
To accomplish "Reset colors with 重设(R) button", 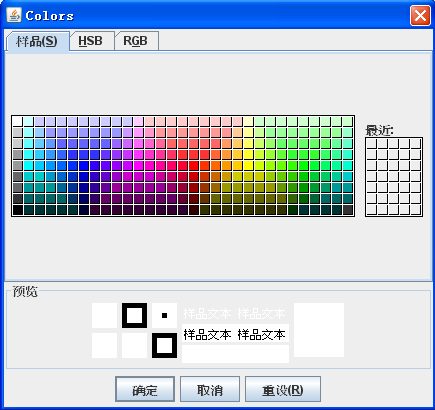I will pyautogui.click(x=283, y=389).
